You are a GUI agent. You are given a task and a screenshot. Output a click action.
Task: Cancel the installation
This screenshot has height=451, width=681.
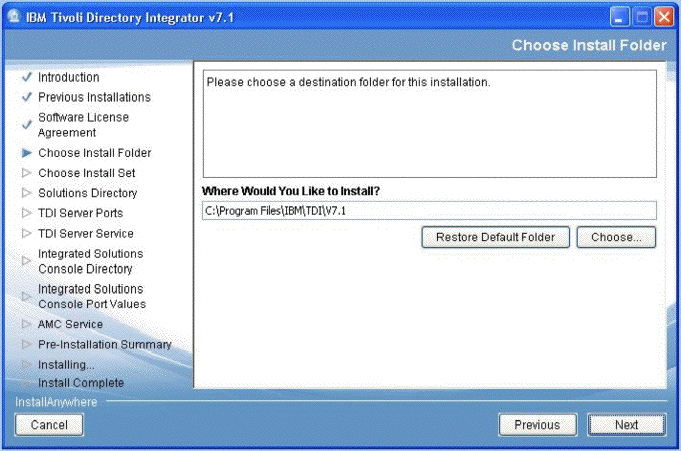tap(49, 424)
